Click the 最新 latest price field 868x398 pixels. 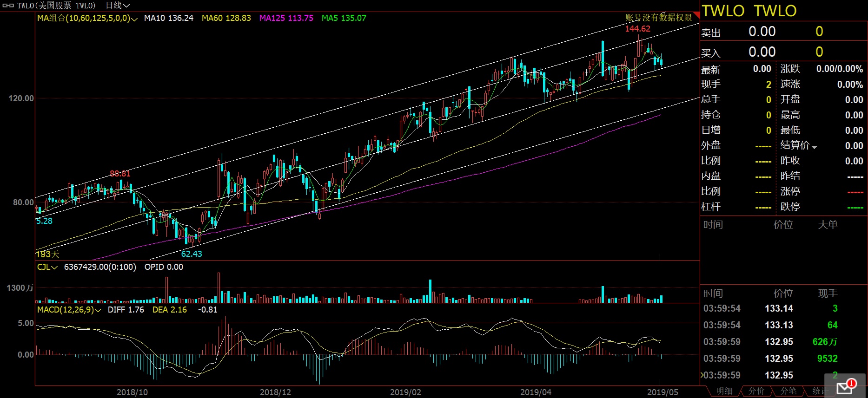736,69
